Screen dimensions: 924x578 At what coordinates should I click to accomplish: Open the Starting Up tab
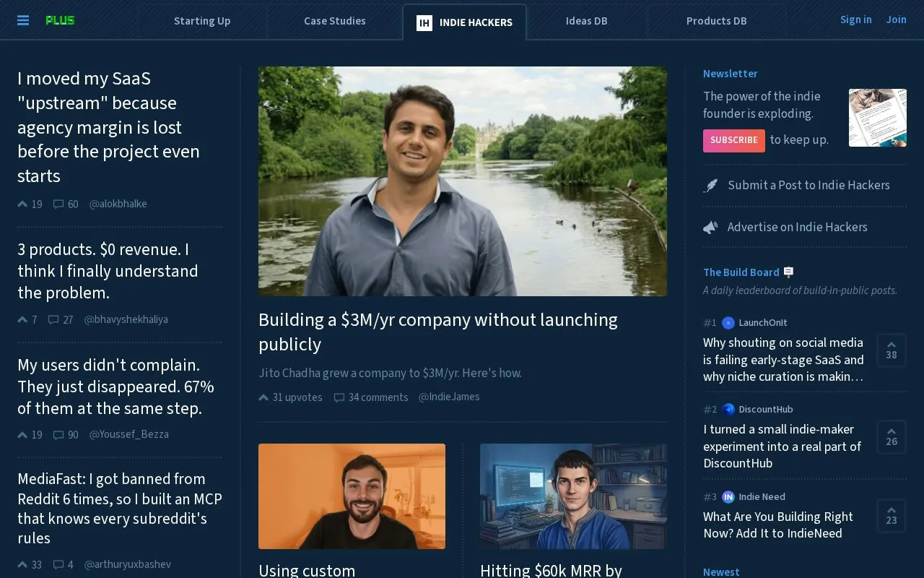pos(202,21)
